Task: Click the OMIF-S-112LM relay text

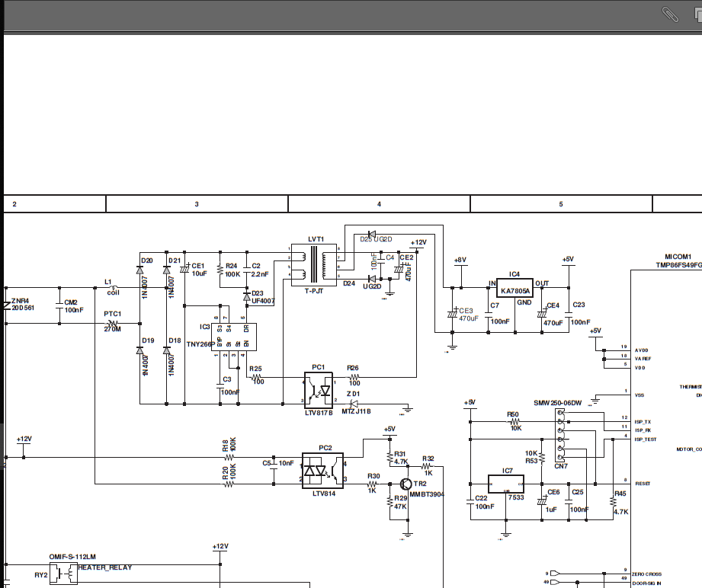Action: pos(72,557)
